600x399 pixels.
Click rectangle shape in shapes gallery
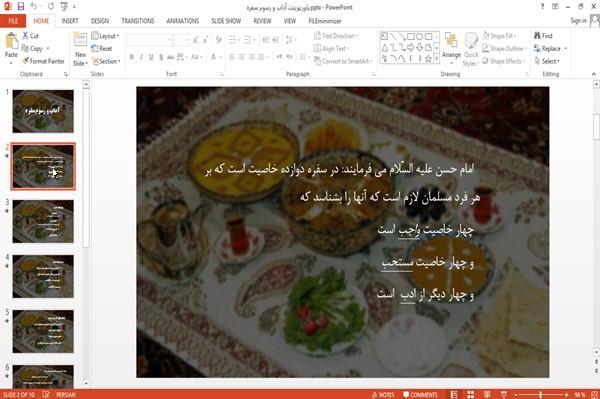tap(411, 37)
